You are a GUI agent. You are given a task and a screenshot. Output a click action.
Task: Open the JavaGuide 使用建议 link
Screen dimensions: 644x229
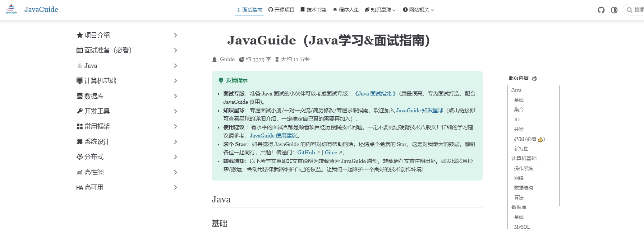click(273, 136)
